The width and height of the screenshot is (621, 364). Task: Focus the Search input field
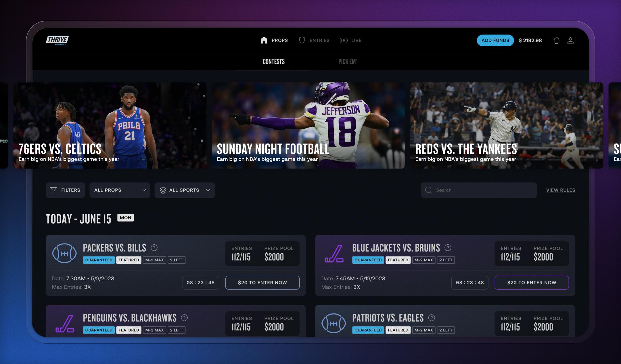tap(479, 190)
